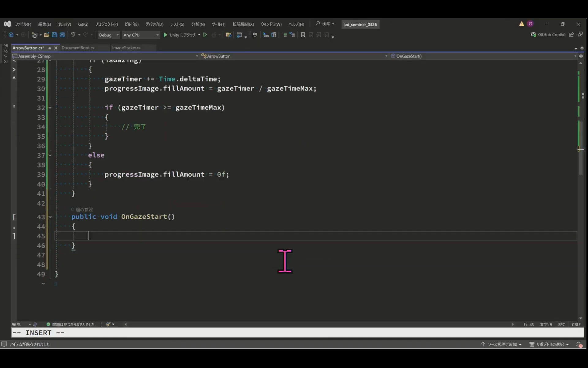Click the yellow warning notification icon

(x=522, y=24)
